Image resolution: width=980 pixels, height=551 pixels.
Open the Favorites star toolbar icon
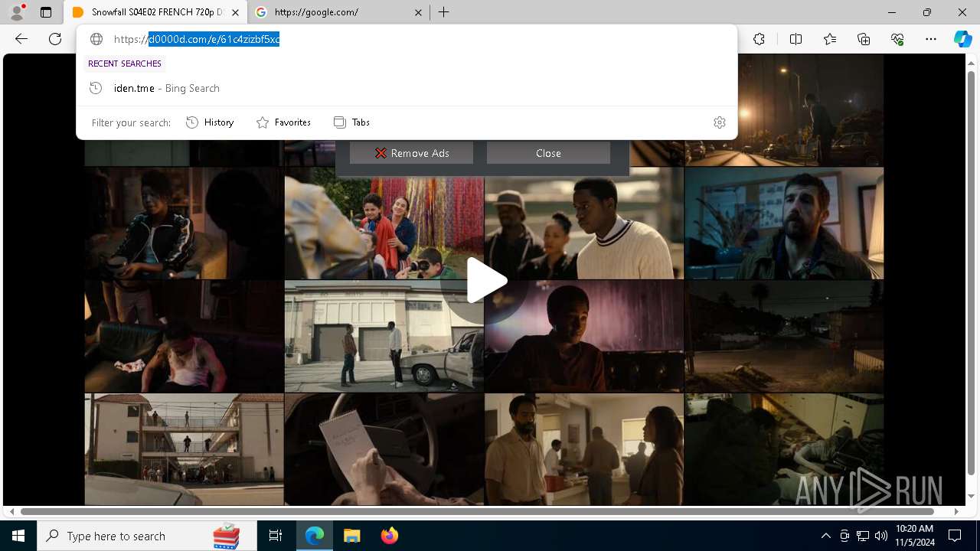point(830,39)
